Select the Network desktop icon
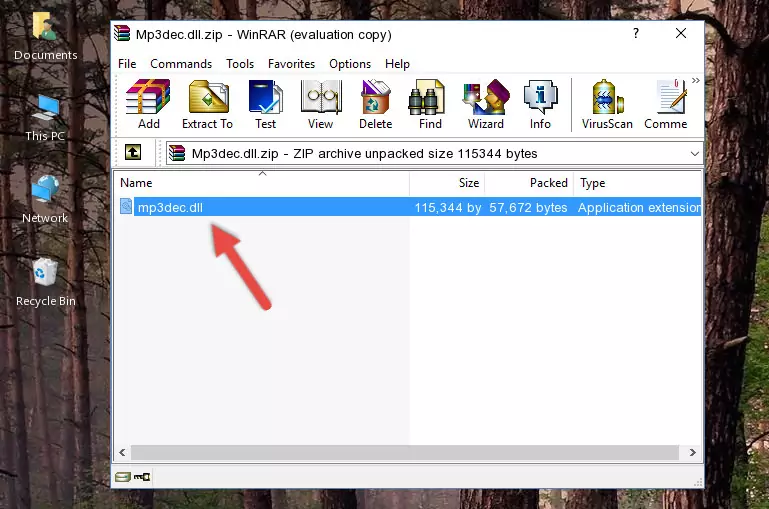Viewport: 769px width, 509px height. click(45, 199)
